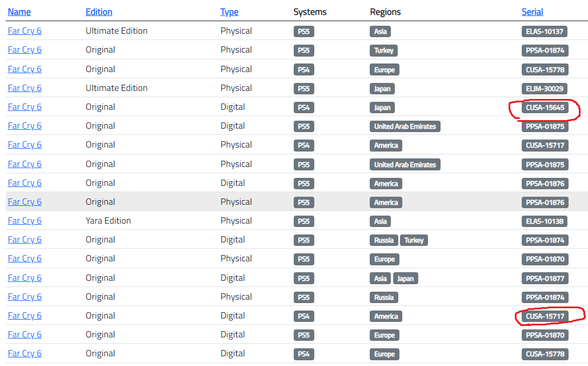Click the Systems column heading text
This screenshot has width=588, height=366.
310,12
